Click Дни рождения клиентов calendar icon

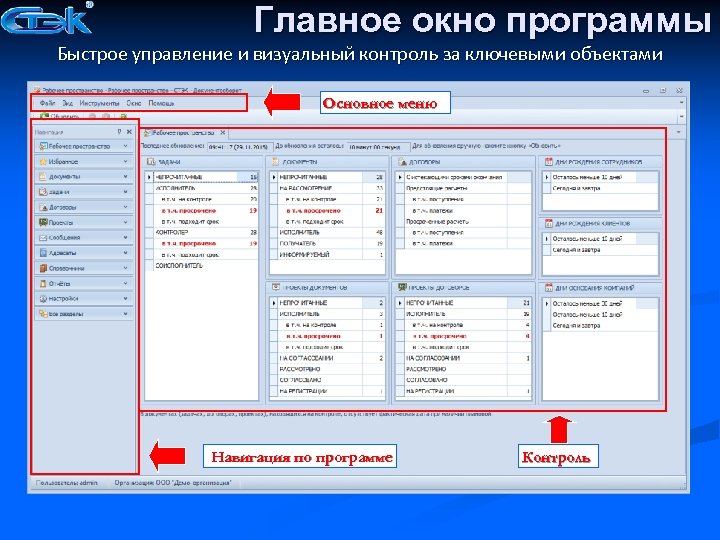click(x=548, y=223)
